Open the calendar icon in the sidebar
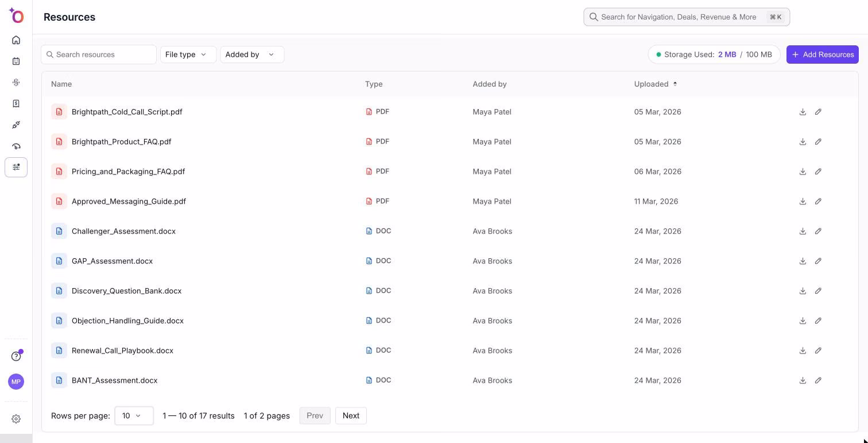The height and width of the screenshot is (443, 868). (x=16, y=61)
